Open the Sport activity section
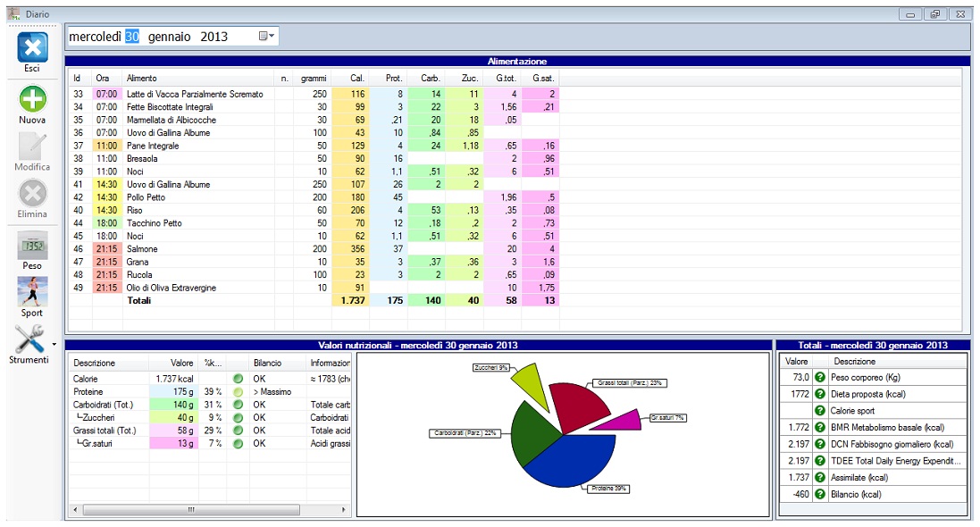 click(x=32, y=292)
